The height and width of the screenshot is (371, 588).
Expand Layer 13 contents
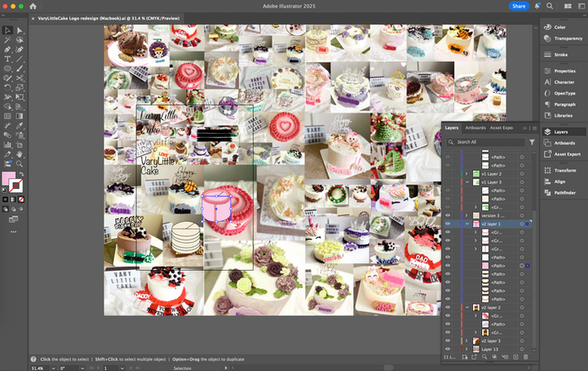tap(467, 349)
